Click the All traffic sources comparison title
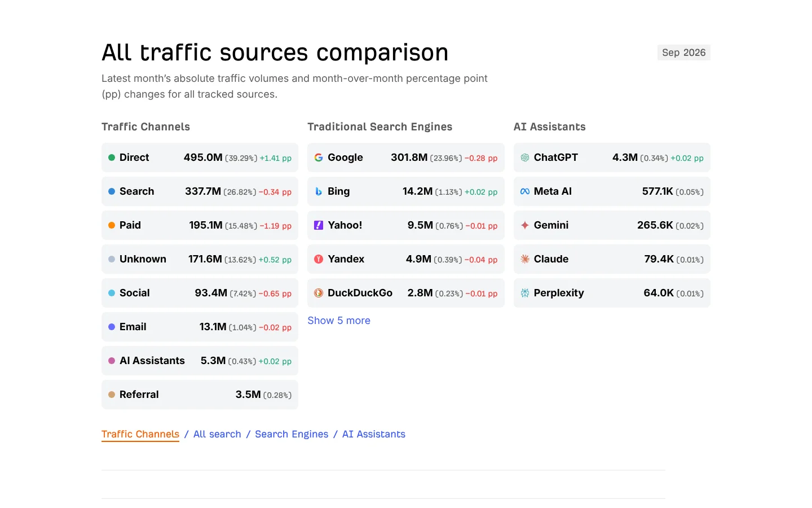Image resolution: width=812 pixels, height=508 pixels. (x=275, y=52)
